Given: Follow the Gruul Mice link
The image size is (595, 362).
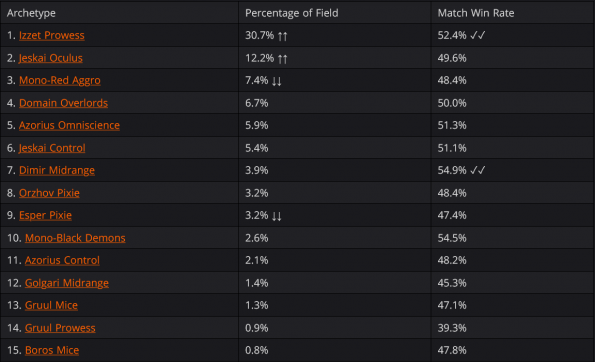Looking at the screenshot, I should pos(51,305).
